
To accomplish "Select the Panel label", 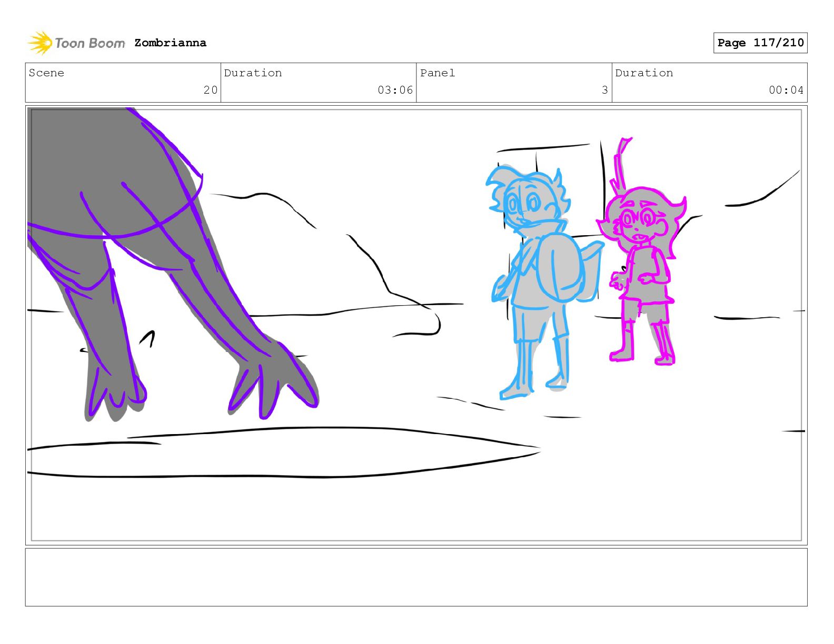I will (438, 73).
